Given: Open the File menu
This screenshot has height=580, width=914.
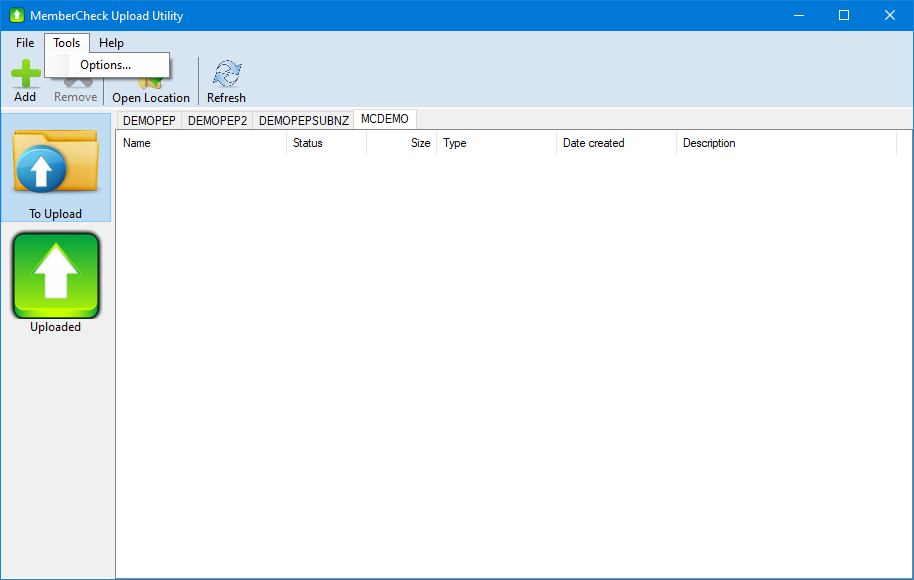Looking at the screenshot, I should pyautogui.click(x=25, y=43).
